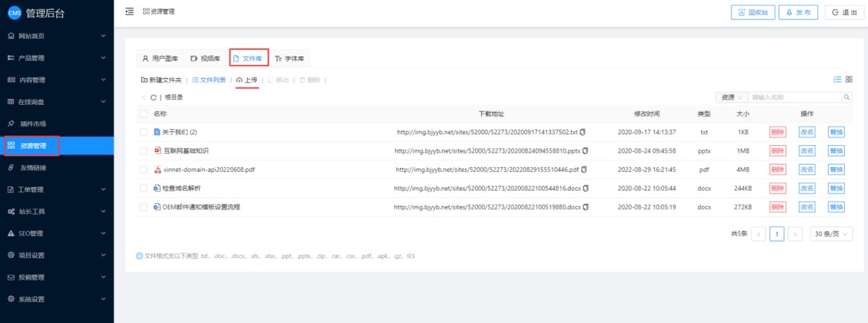The width and height of the screenshot is (868, 323).
Task: Click 上传 to upload a file
Action: 247,79
